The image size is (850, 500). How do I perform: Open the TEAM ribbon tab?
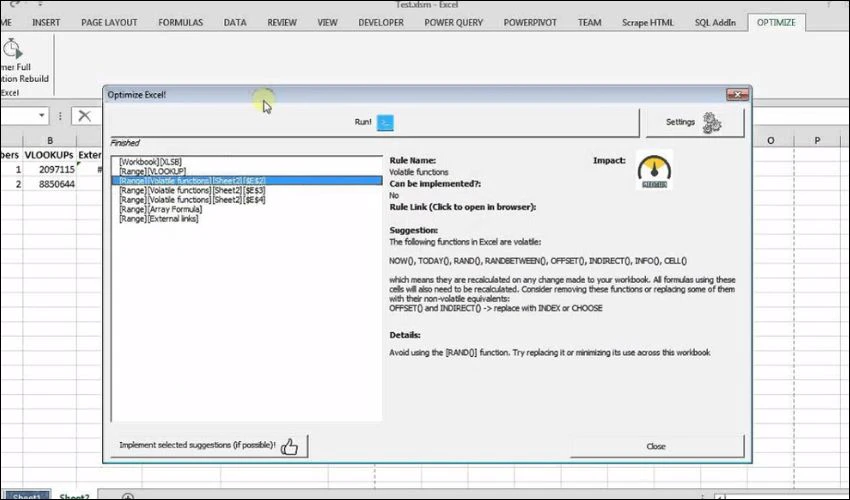click(x=589, y=22)
